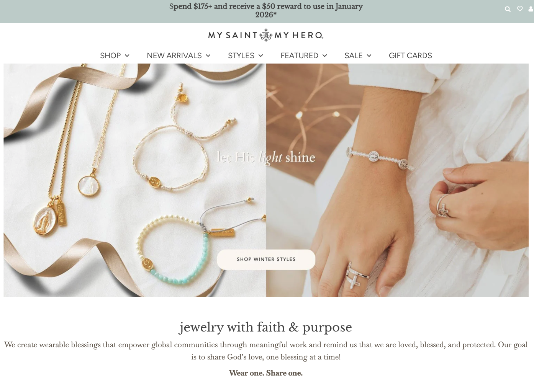Open the account user icon
This screenshot has width=534, height=392.
[x=531, y=9]
